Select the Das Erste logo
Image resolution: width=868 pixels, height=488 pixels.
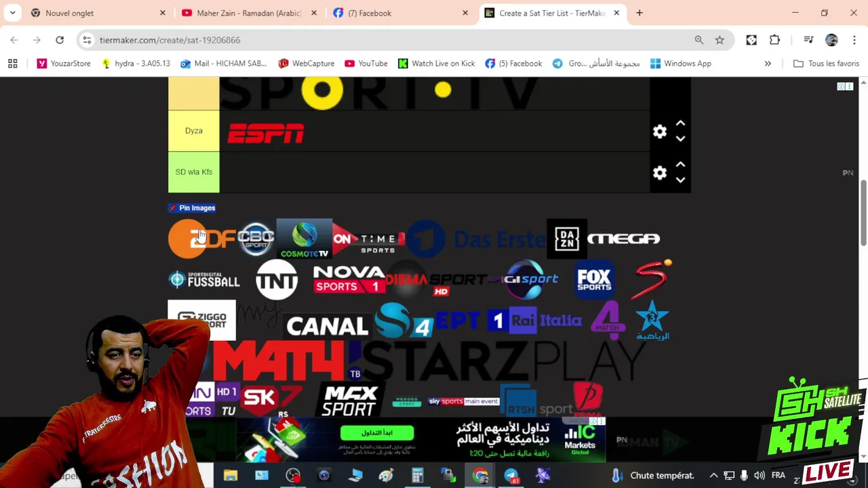point(477,239)
